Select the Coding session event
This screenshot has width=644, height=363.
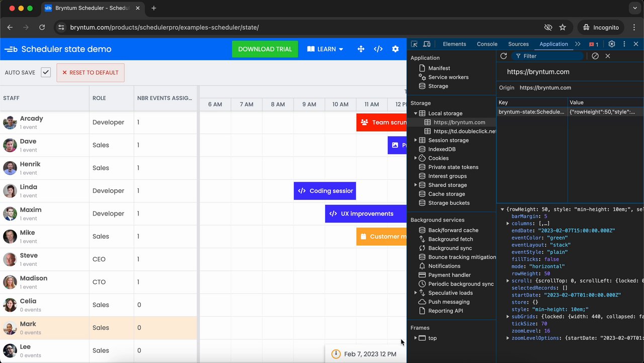[x=325, y=191]
